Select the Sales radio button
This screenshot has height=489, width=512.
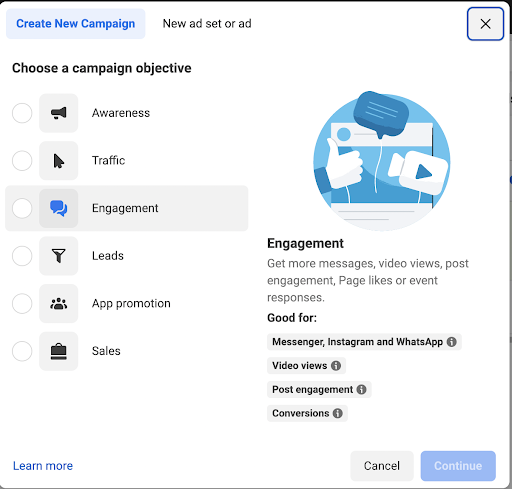click(x=22, y=351)
